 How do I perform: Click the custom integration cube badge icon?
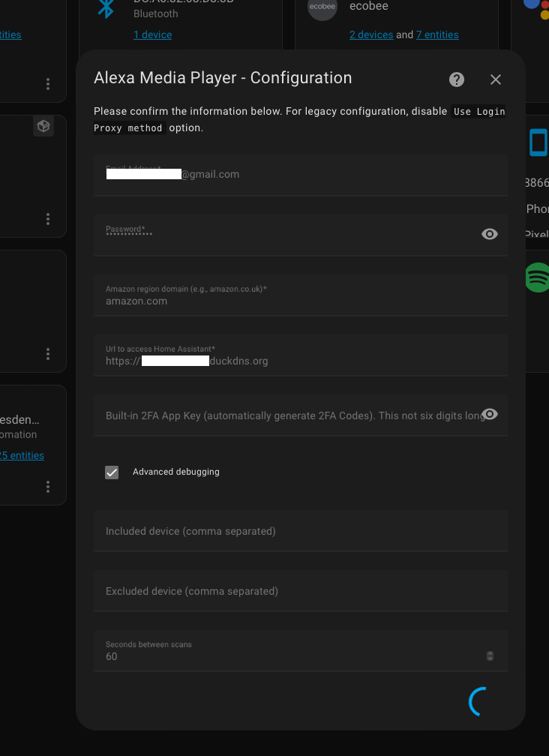[43, 126]
